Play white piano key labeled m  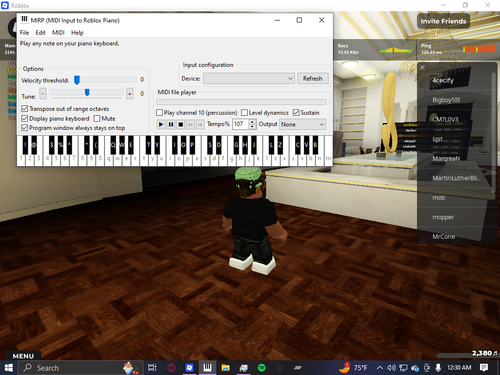[x=328, y=159]
